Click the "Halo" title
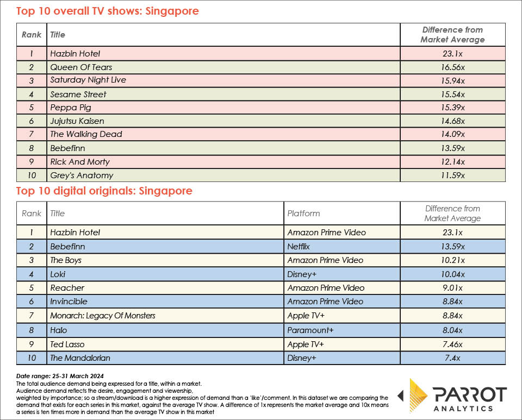The image size is (522, 420). coord(59,330)
